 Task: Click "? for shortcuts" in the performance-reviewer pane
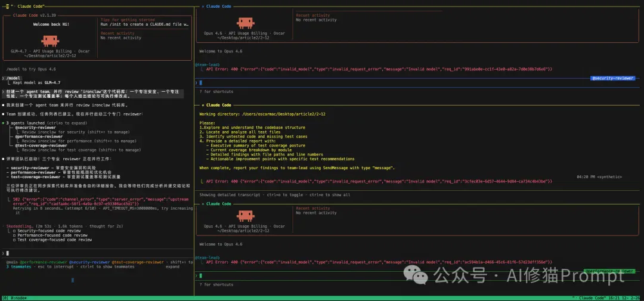(x=216, y=284)
